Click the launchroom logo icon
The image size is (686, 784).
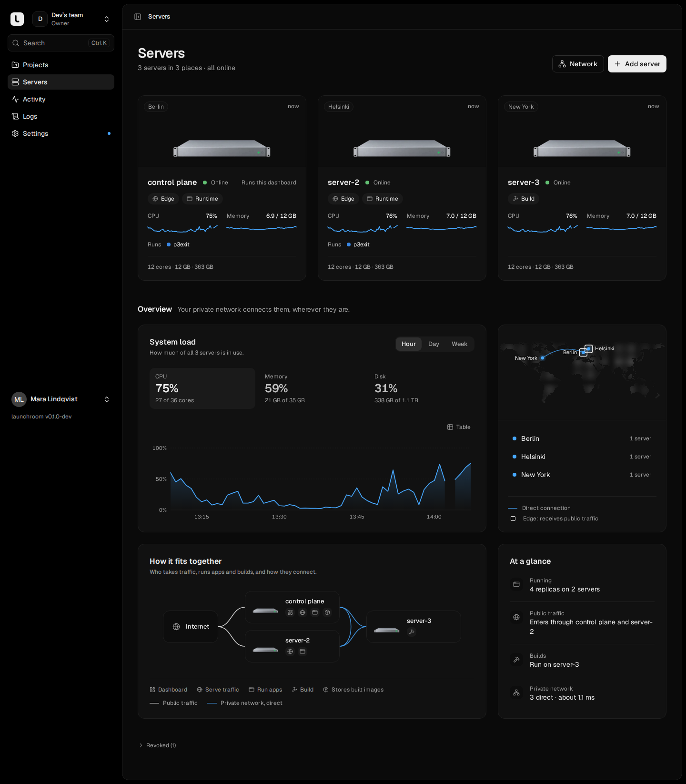(17, 19)
